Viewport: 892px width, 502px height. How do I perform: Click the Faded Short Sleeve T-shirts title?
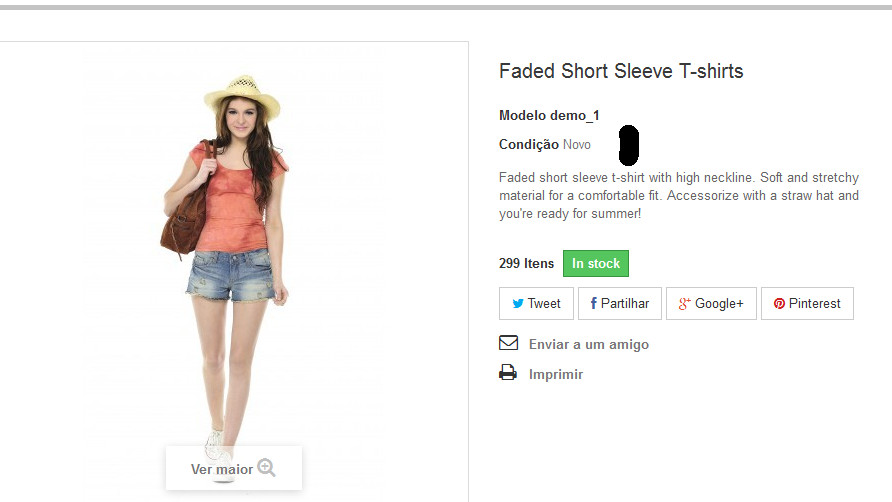coord(621,71)
